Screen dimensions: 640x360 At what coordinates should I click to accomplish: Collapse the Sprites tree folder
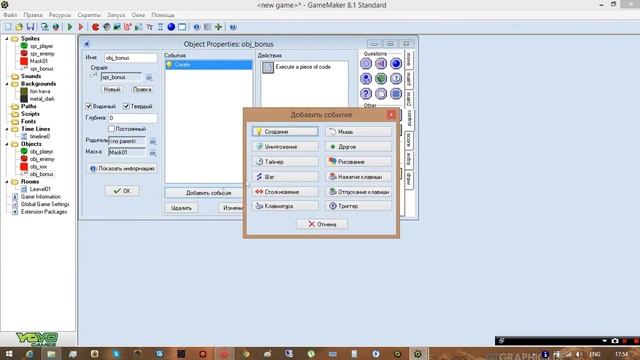[7, 38]
